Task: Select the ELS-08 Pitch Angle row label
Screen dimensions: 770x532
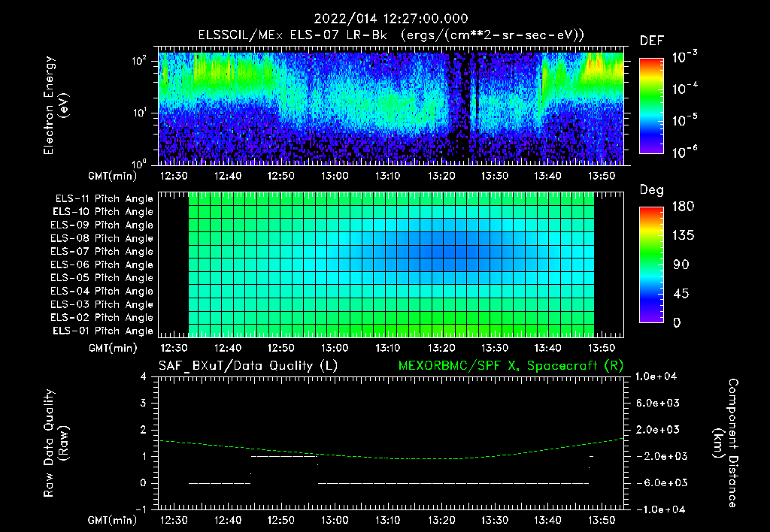Action: (x=102, y=238)
